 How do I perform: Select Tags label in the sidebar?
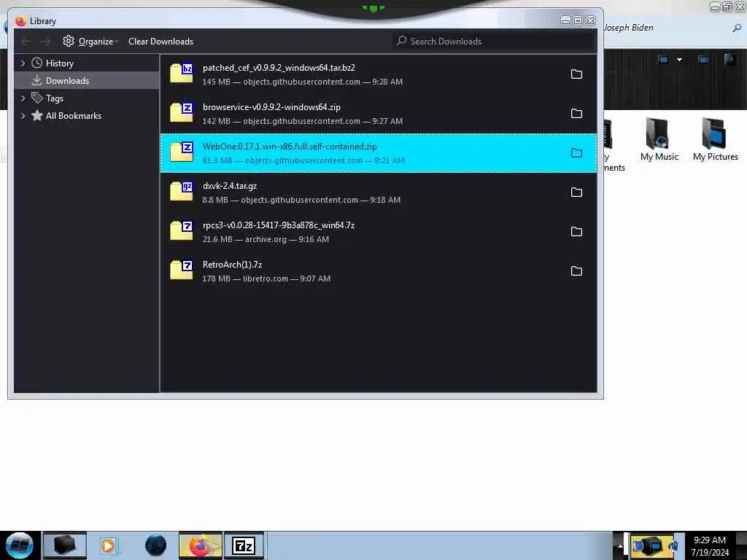click(54, 98)
